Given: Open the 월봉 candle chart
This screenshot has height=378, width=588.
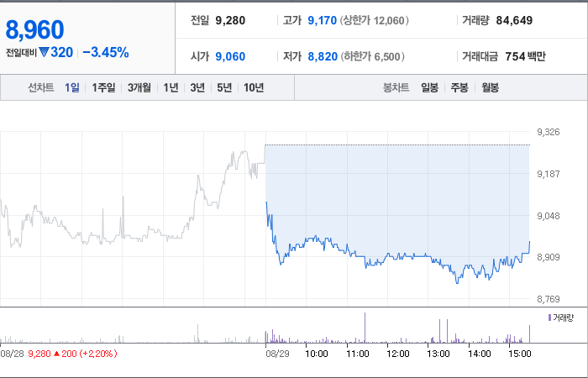Looking at the screenshot, I should [490, 87].
